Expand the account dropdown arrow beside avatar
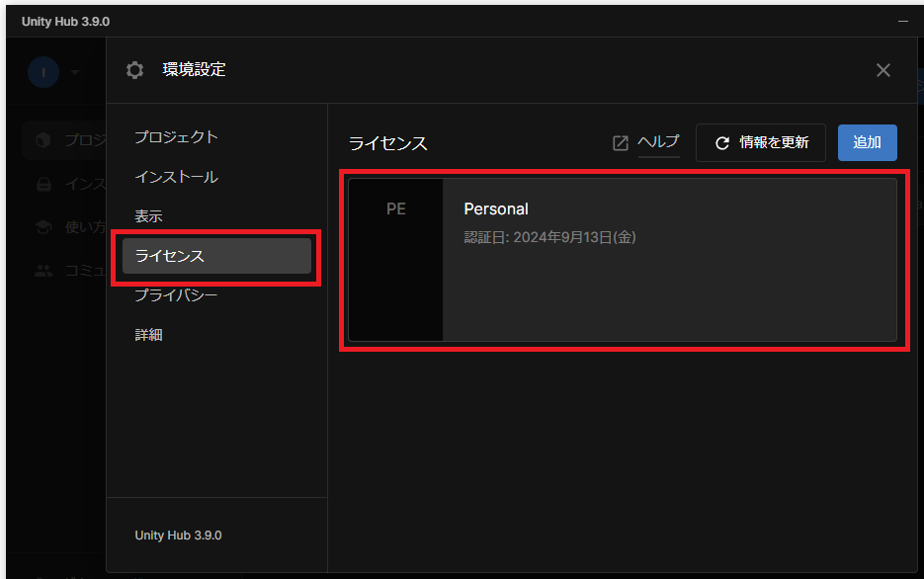 75,72
